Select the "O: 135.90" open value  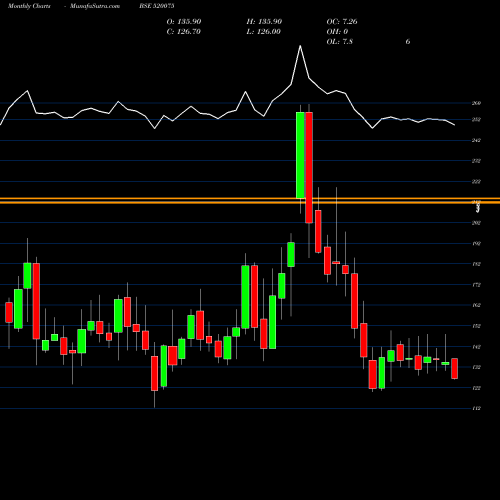coord(184,22)
